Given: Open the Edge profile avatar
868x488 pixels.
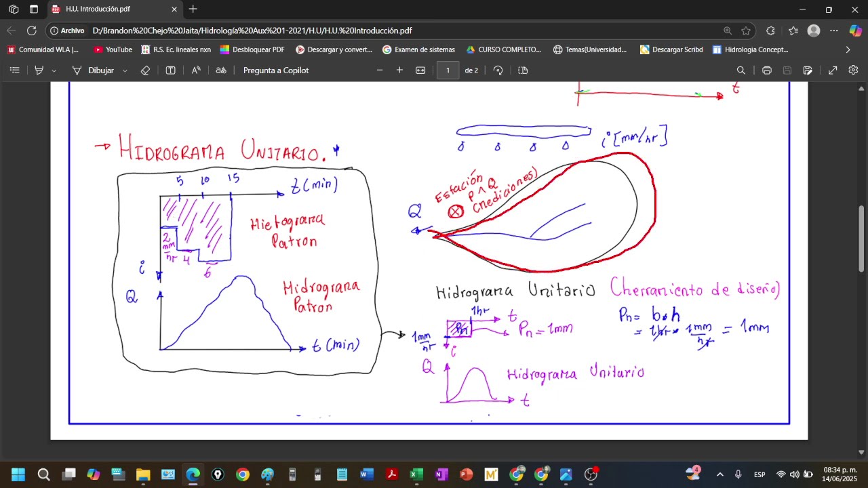Looking at the screenshot, I should pyautogui.click(x=814, y=30).
